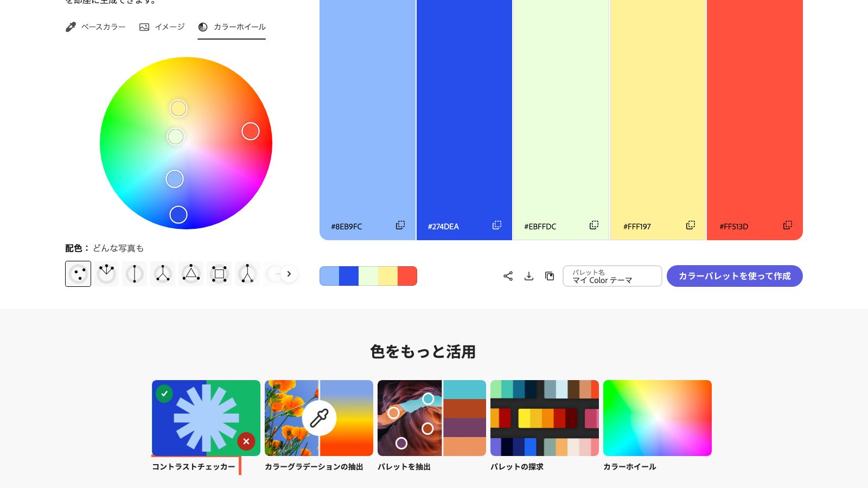
Task: Choose the triangle harmony icon
Action: (191, 274)
